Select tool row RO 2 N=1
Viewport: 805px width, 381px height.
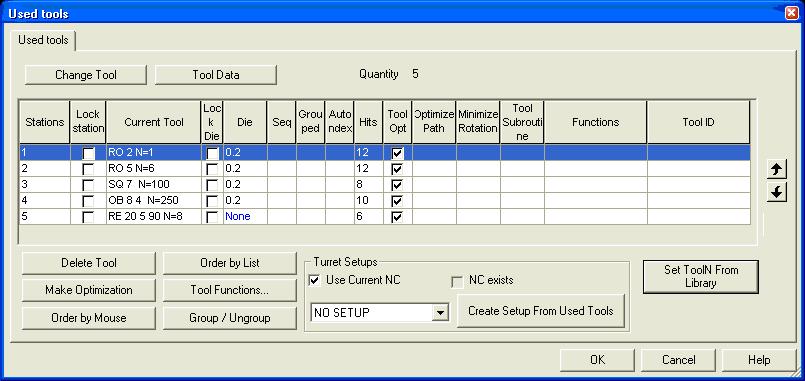click(x=385, y=153)
